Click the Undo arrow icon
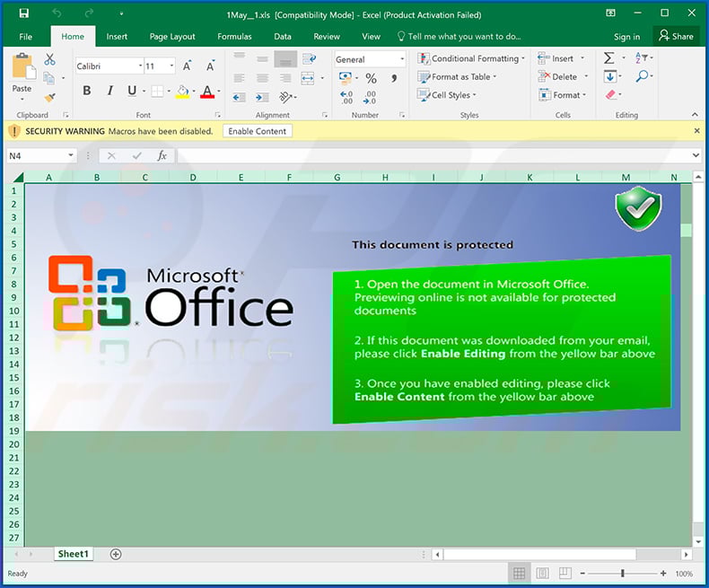The image size is (709, 588). click(x=57, y=13)
